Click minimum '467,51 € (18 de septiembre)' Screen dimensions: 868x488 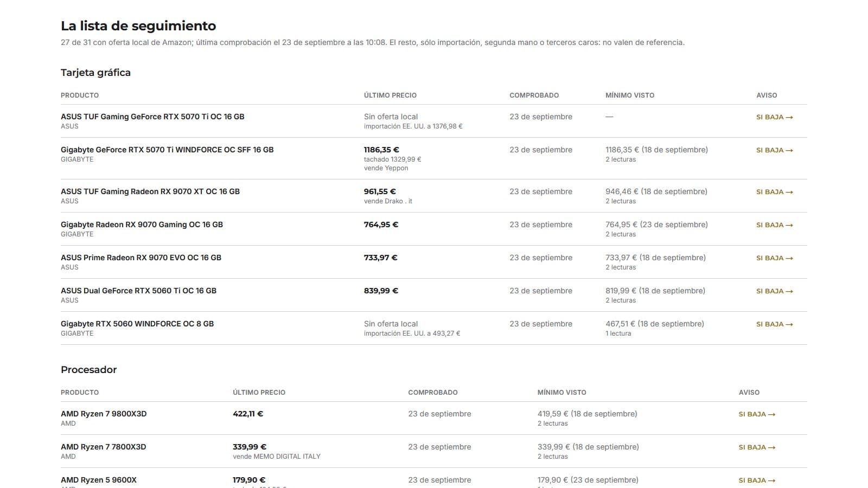tap(655, 324)
